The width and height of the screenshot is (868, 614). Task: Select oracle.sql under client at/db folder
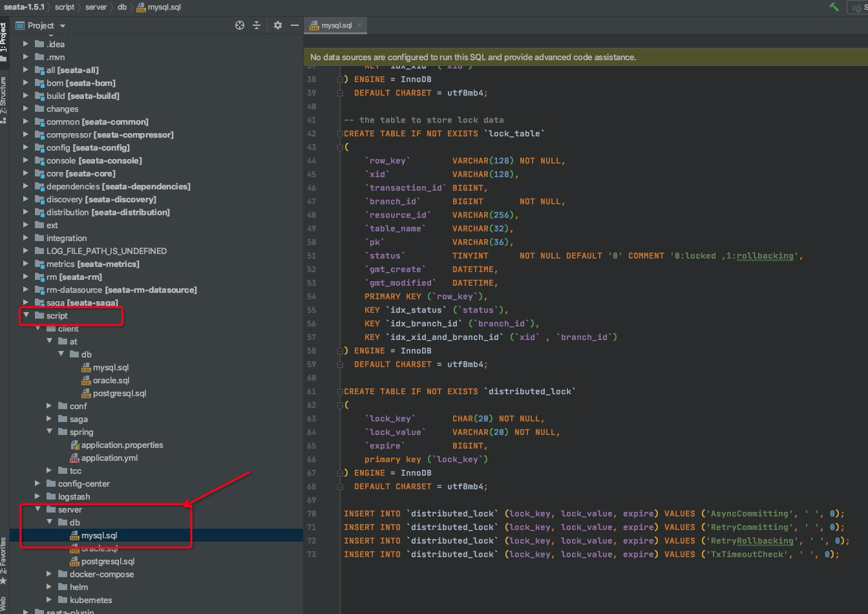pos(110,380)
